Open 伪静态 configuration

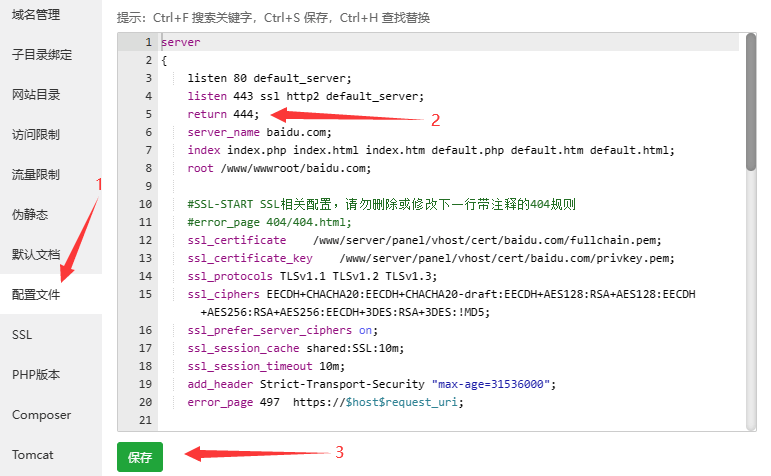click(x=30, y=214)
